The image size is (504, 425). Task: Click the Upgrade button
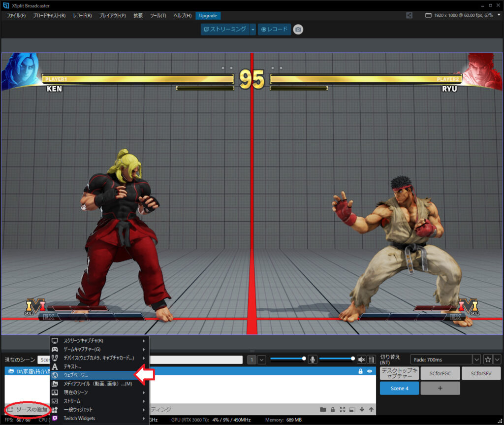(208, 15)
